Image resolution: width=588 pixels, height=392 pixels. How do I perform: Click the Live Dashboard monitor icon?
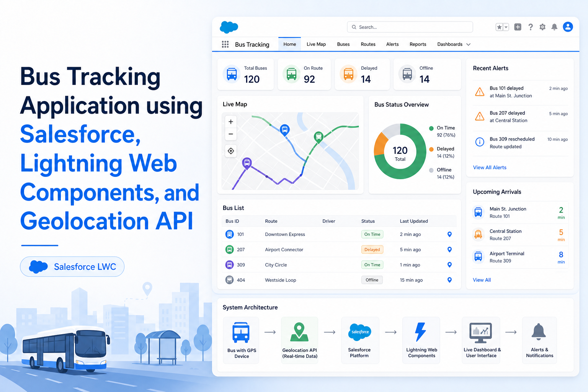[480, 332]
